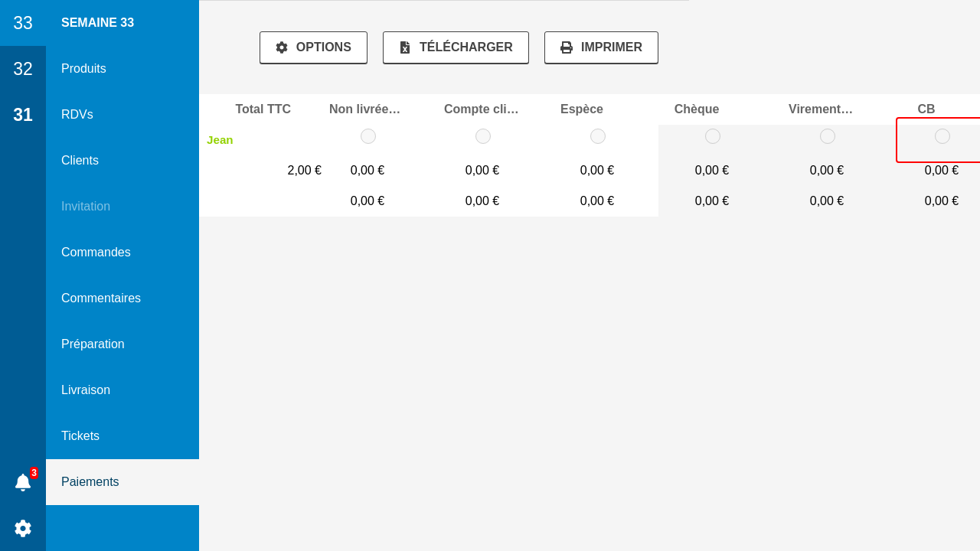Select the Compte client radio for Jean
The width and height of the screenshot is (980, 551).
click(483, 136)
